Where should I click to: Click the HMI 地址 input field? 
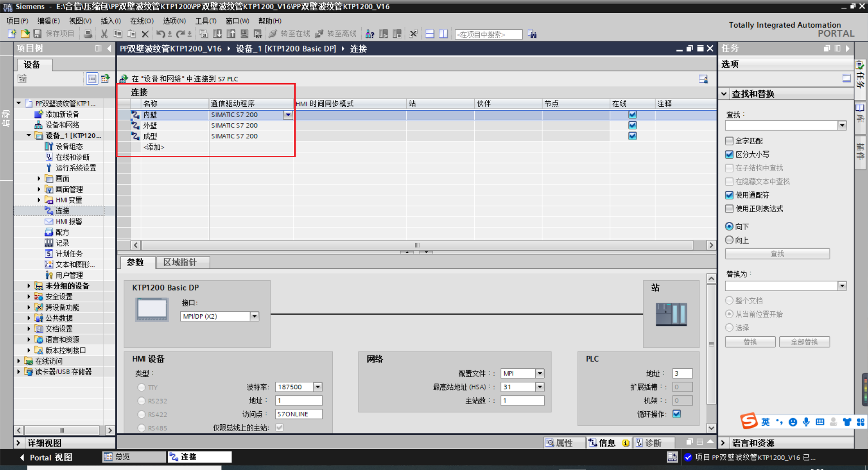298,400
